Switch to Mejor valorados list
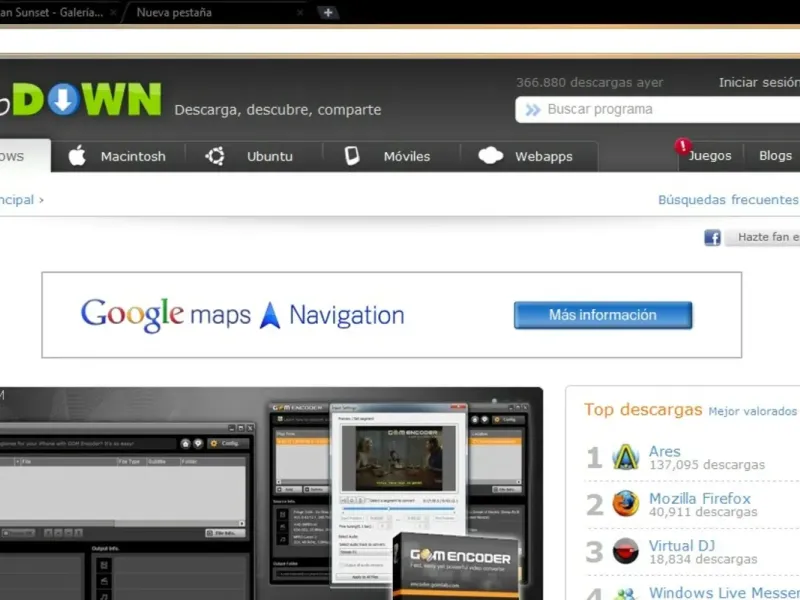The height and width of the screenshot is (600, 800). coord(752,411)
